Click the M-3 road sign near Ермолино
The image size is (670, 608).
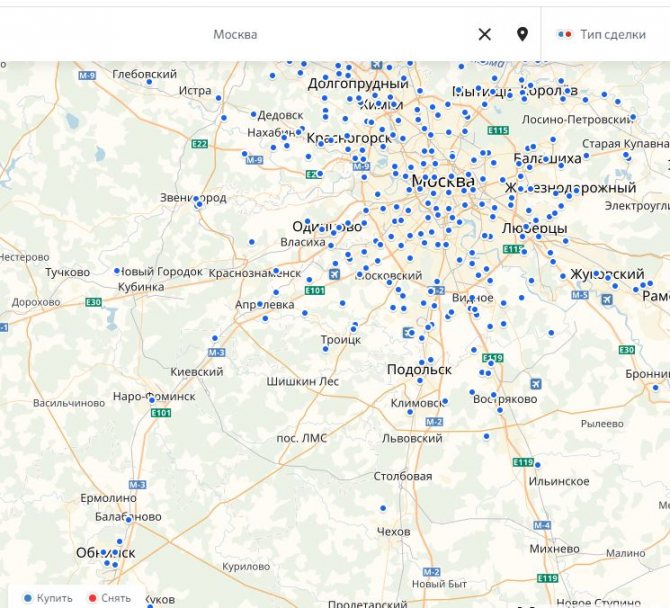138,485
